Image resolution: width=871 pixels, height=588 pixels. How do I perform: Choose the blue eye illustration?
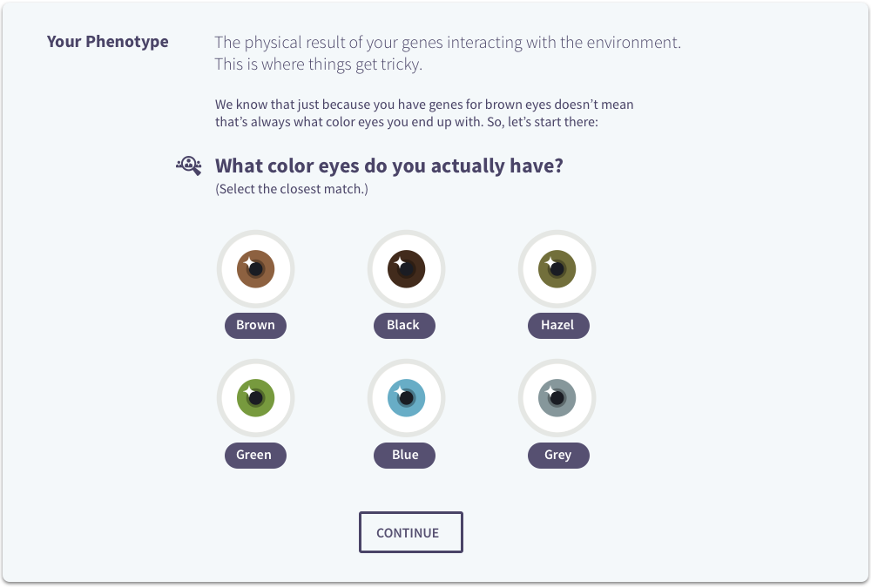[x=406, y=398]
